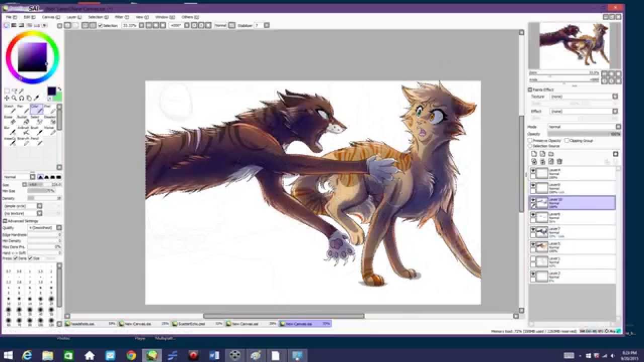The height and width of the screenshot is (362, 644).
Task: Adjust the brush Size slider
Action: [x=44, y=185]
